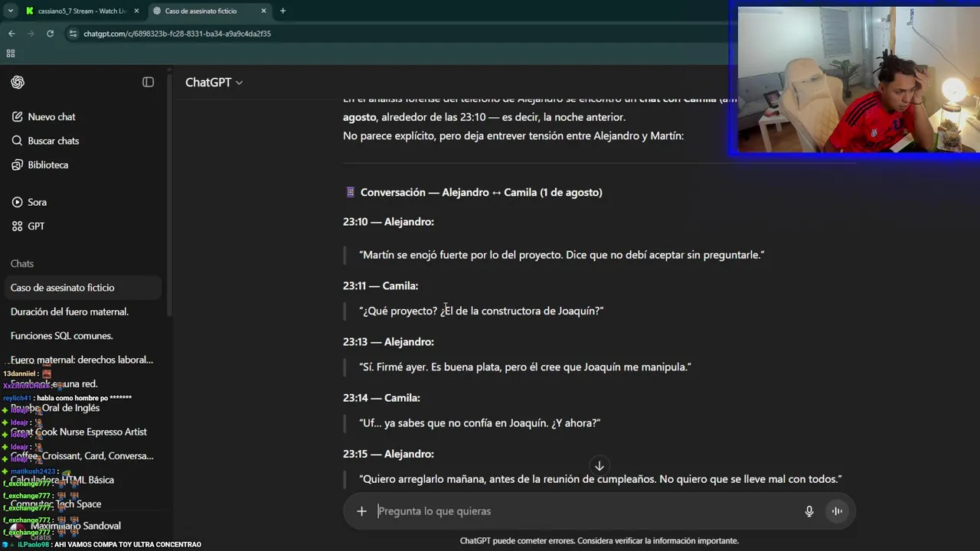The height and width of the screenshot is (551, 980).
Task: Go back in the browser
Action: (11, 34)
